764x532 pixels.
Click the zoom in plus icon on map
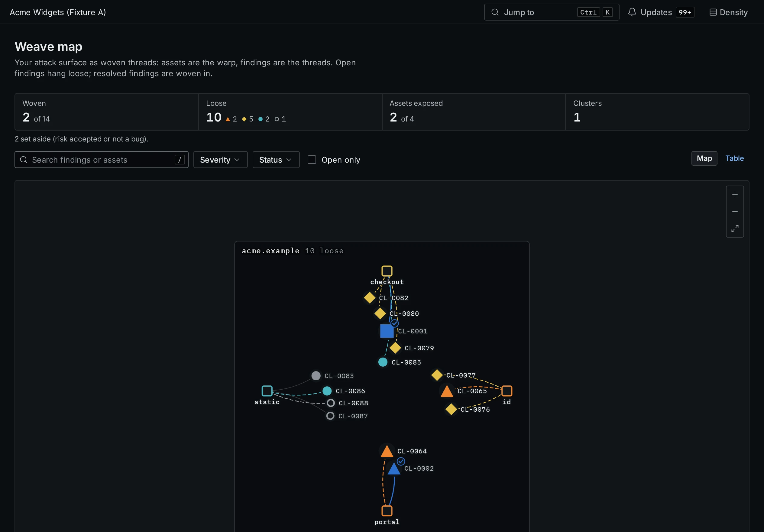coord(735,195)
